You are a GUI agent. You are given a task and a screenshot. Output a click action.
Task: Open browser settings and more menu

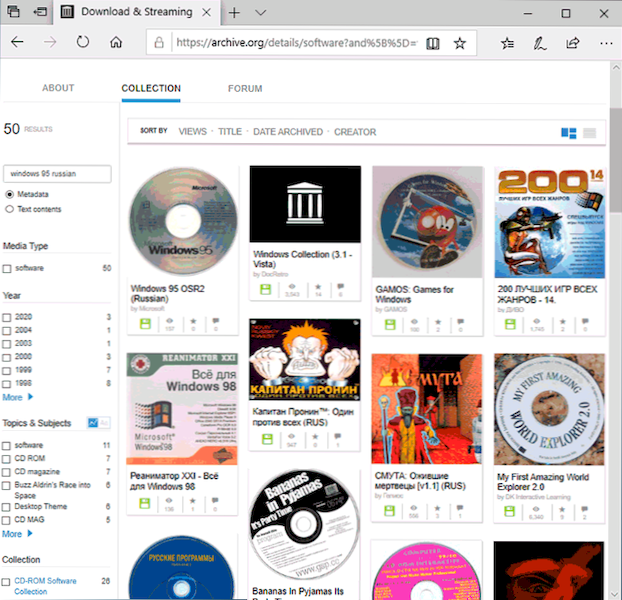point(606,43)
